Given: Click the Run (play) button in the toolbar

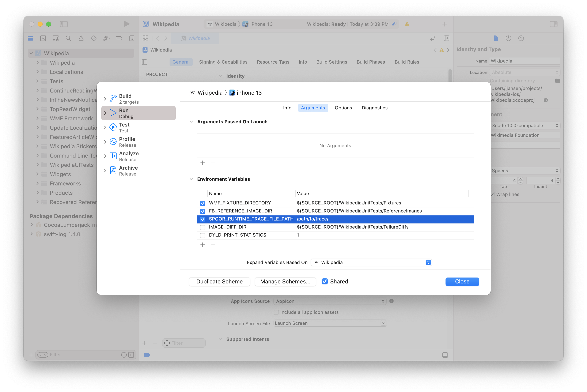Looking at the screenshot, I should [x=127, y=24].
